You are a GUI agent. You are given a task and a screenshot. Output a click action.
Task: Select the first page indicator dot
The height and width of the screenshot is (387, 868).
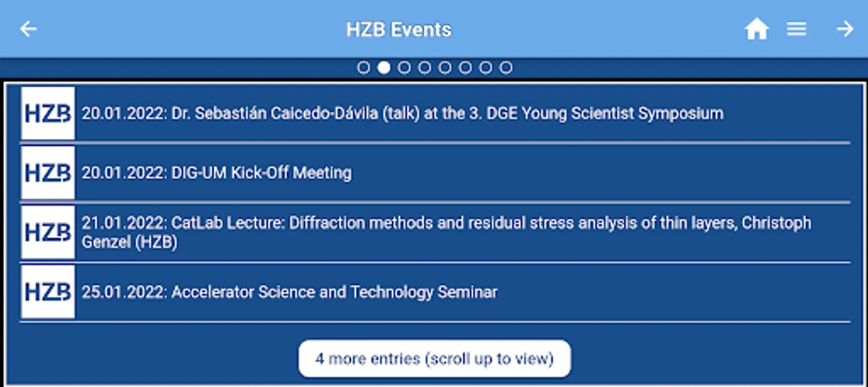[x=363, y=68]
